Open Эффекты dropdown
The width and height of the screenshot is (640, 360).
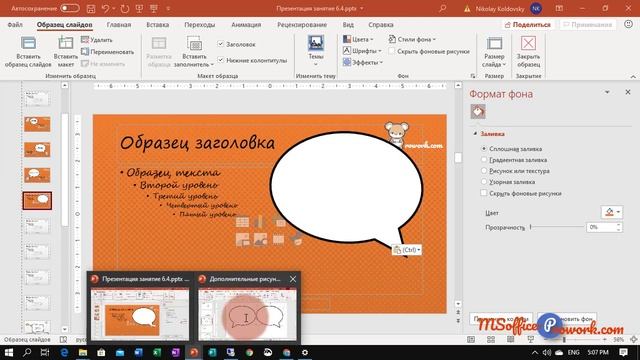click(x=363, y=62)
